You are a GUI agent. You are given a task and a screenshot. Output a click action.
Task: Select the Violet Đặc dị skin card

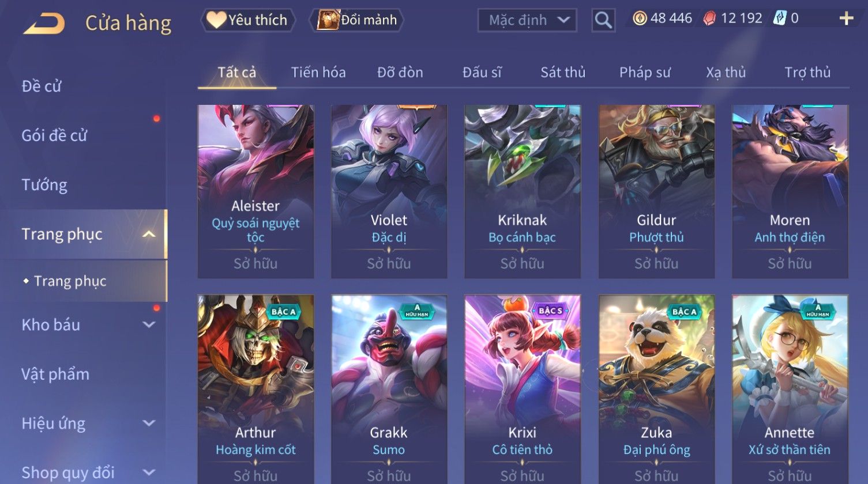click(389, 191)
